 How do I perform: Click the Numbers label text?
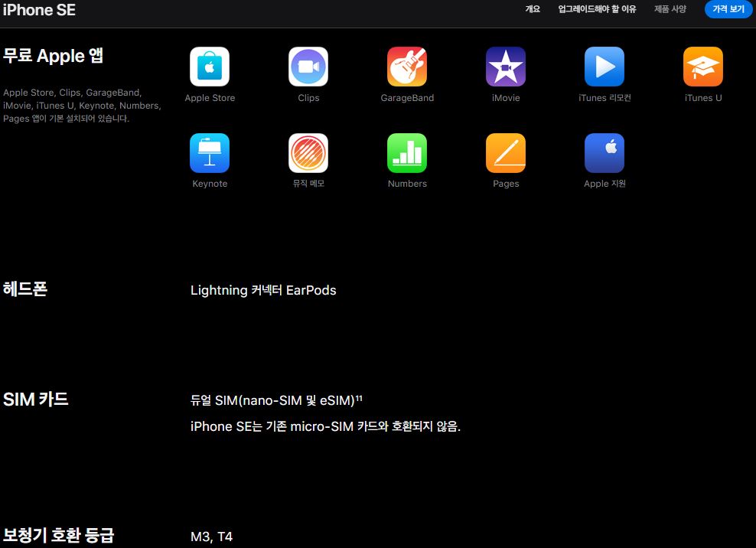coord(407,184)
